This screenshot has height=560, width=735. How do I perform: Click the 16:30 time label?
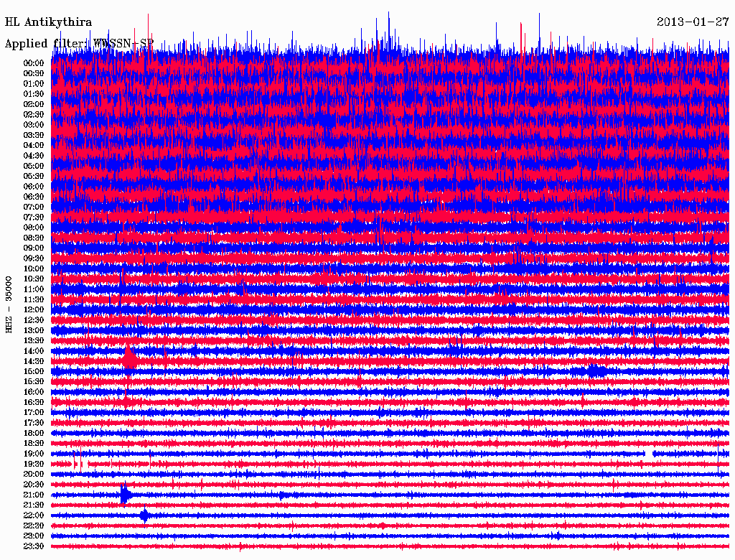tap(34, 403)
